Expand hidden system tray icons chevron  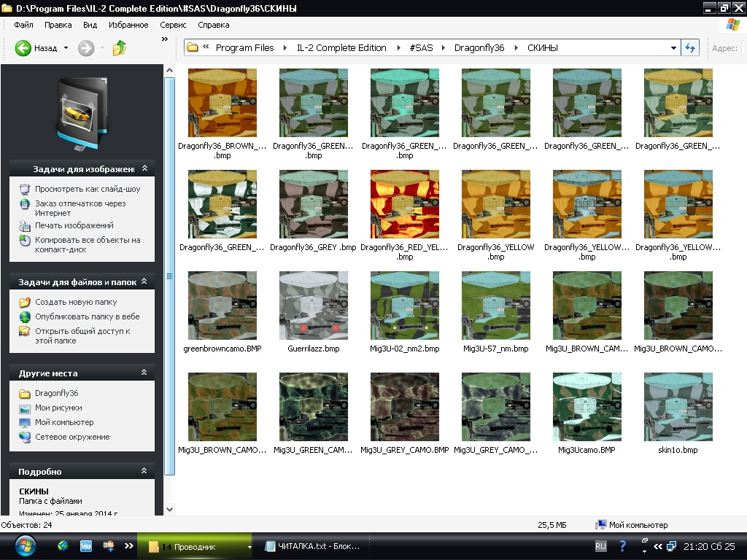pos(658,547)
